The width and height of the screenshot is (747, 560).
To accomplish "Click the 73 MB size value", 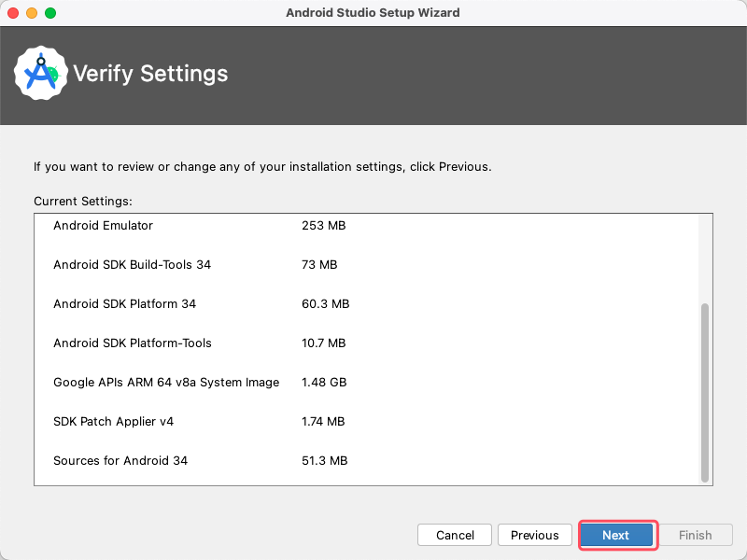I will [319, 265].
